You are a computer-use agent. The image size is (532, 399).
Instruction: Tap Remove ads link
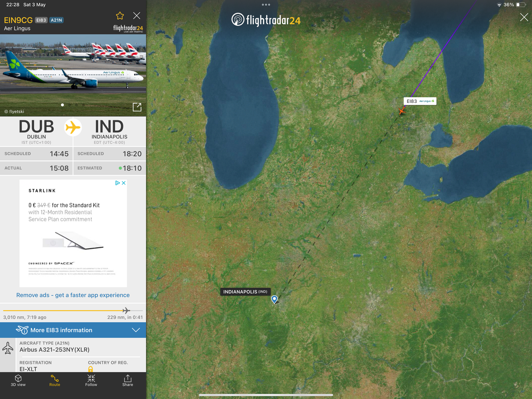click(73, 295)
